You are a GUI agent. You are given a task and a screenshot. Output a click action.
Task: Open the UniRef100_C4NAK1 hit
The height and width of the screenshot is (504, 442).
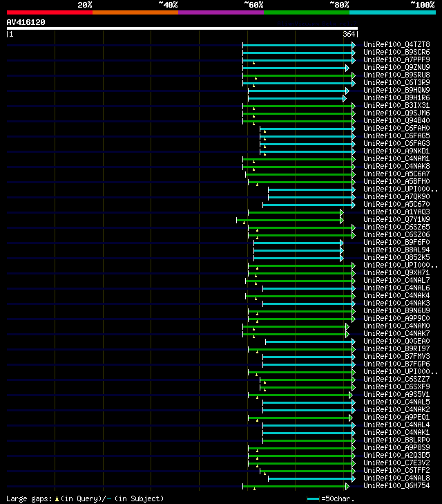click(396, 432)
